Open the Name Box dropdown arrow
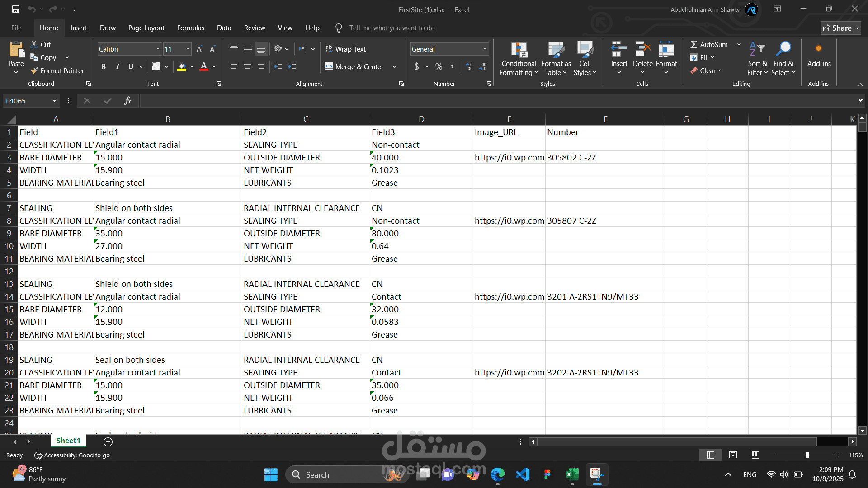Image resolution: width=868 pixels, height=488 pixels. pyautogui.click(x=54, y=101)
